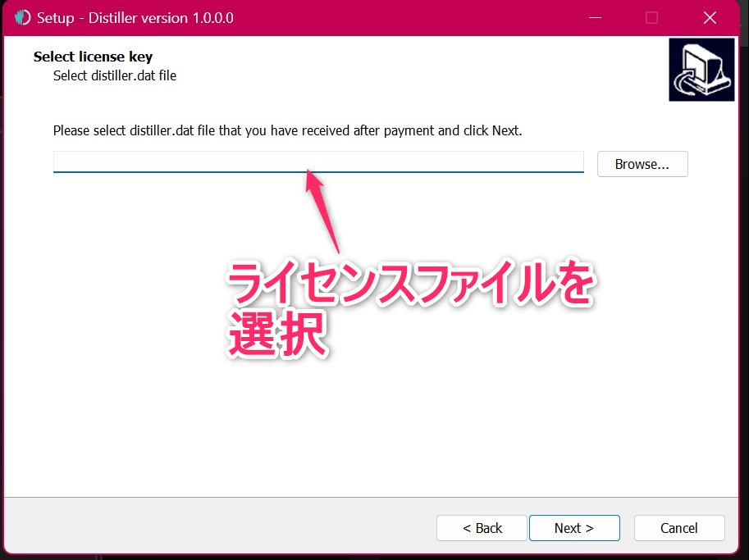This screenshot has width=749, height=560.
Task: Click the blank footer area left of Back
Action: 222,528
